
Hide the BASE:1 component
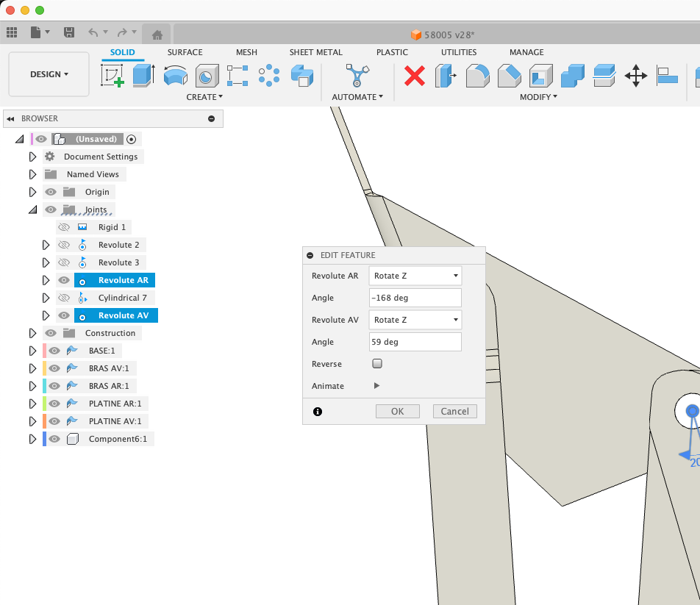(54, 351)
